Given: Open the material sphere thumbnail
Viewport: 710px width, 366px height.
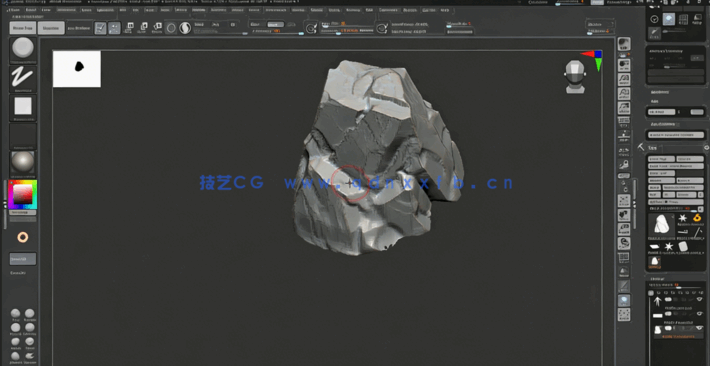Looking at the screenshot, I should (23, 163).
